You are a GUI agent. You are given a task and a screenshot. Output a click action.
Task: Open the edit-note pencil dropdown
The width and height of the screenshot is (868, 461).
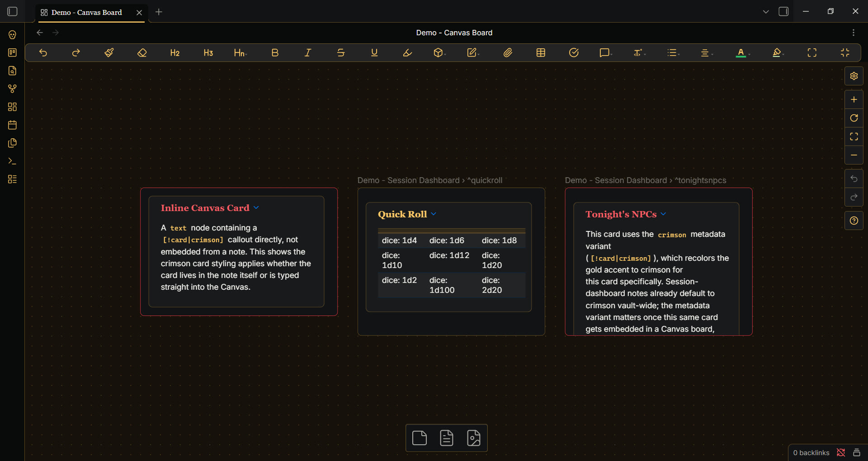[473, 53]
